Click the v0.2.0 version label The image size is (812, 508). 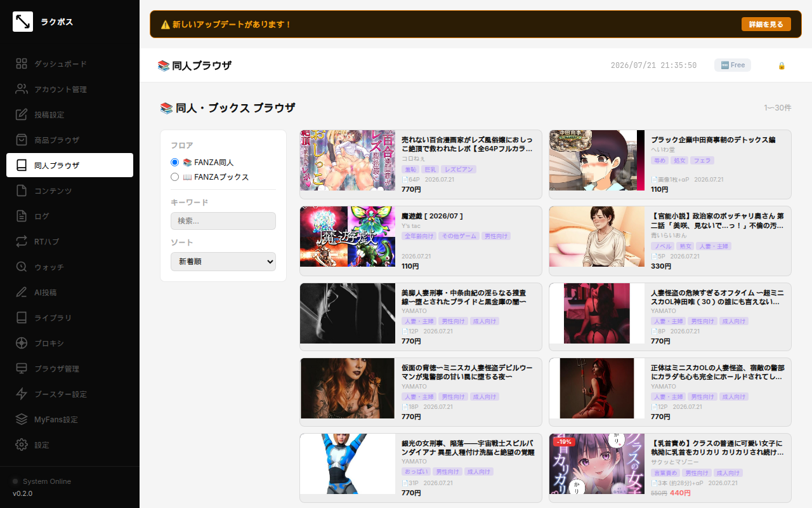(22, 493)
